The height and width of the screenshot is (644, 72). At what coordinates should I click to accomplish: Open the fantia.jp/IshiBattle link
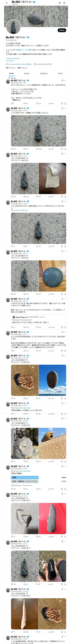pos(13,58)
